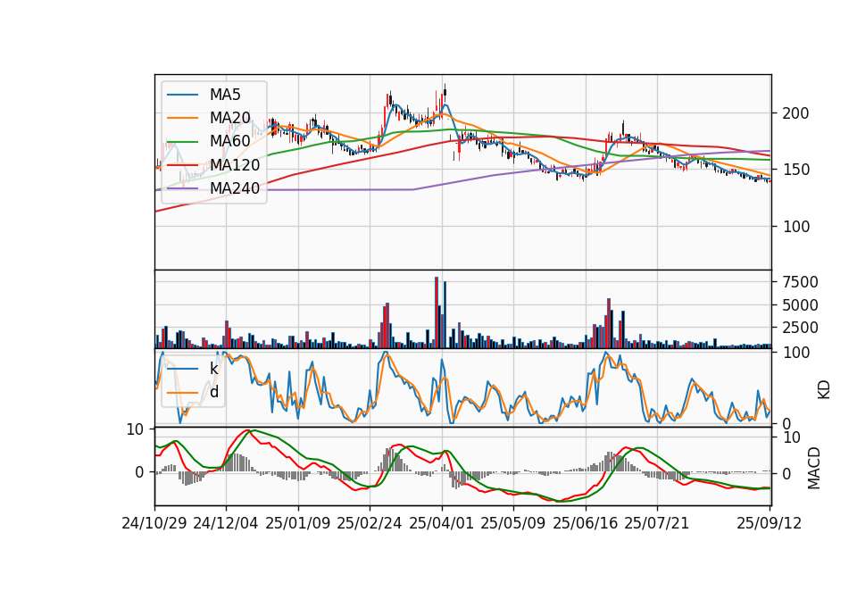
Task: Click the 25/01/09 date axis label
Action: (x=298, y=523)
